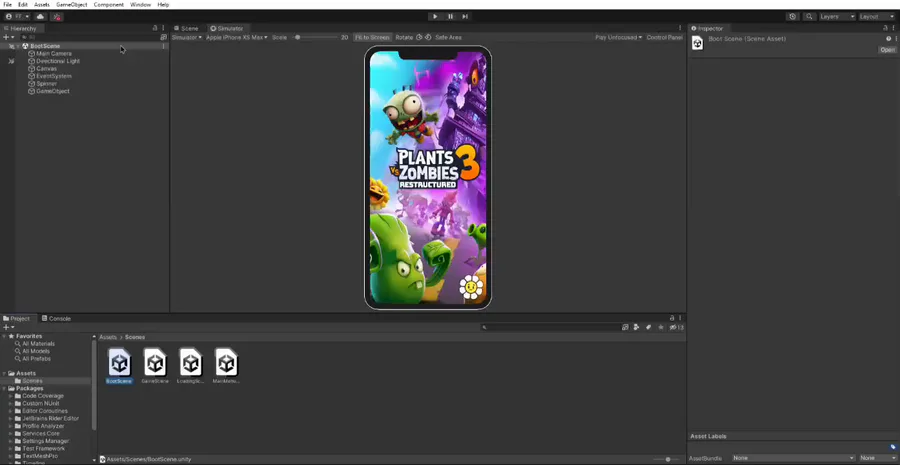Screen dimensions: 900x465
Task: Open the account dropdown in the toolbar
Action: coord(17,17)
